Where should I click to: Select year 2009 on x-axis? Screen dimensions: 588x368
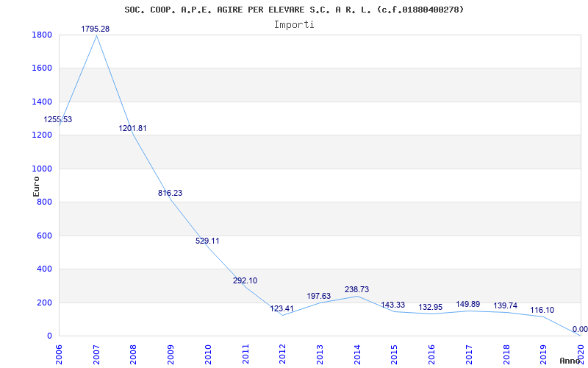[171, 354]
